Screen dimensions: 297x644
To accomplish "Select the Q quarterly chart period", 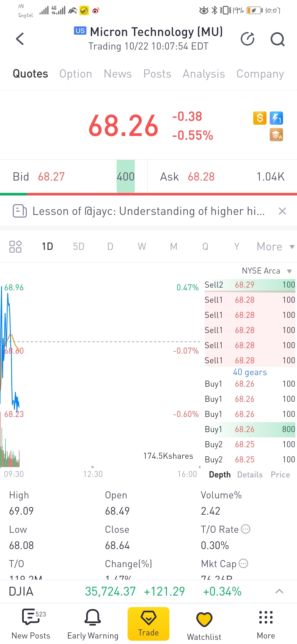I will (205, 246).
